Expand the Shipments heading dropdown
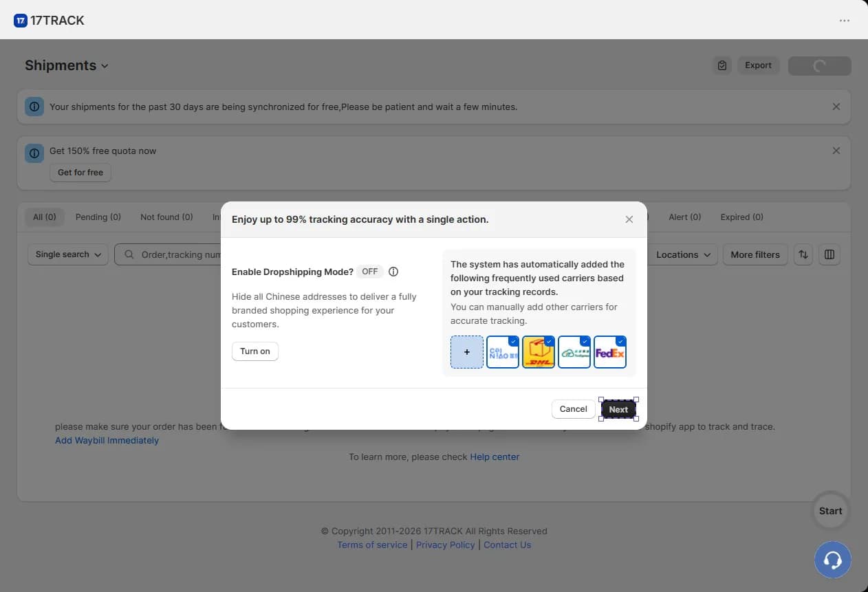Viewport: 868px width, 592px height. coord(67,65)
